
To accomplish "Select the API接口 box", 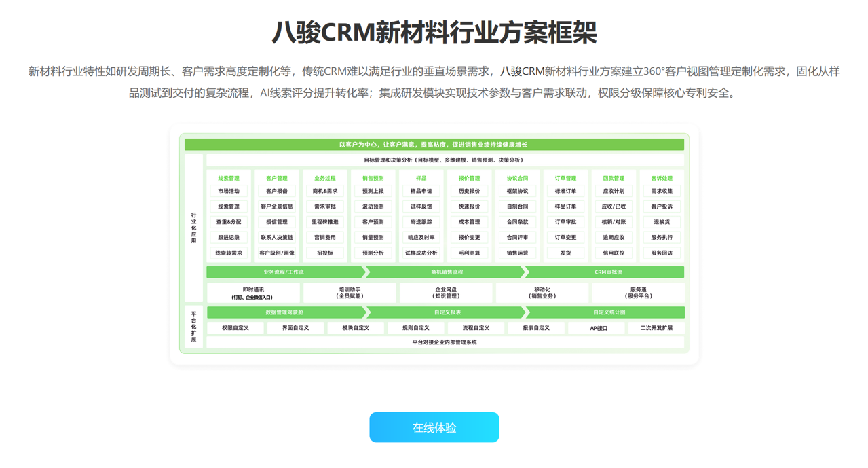I will coord(598,328).
